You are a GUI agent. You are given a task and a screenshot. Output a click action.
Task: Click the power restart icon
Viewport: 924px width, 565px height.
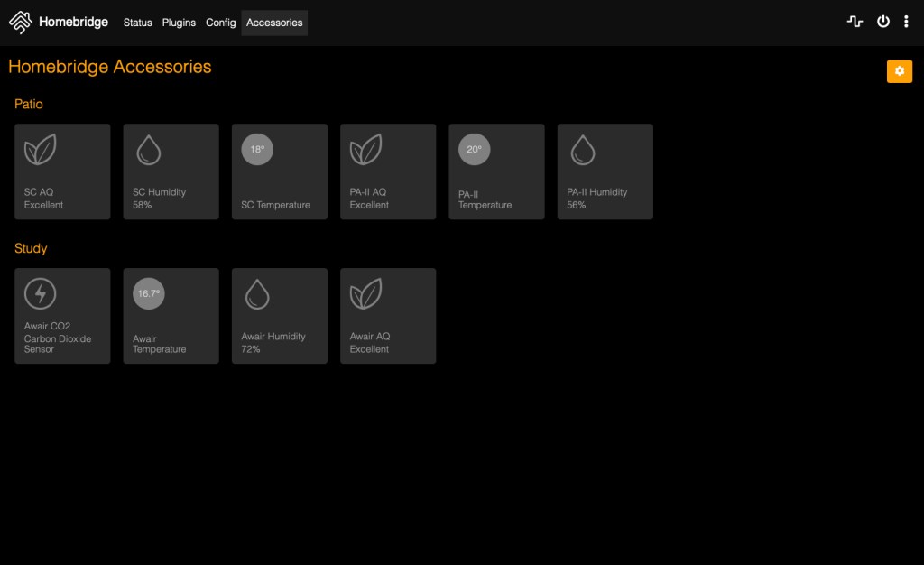[883, 23]
